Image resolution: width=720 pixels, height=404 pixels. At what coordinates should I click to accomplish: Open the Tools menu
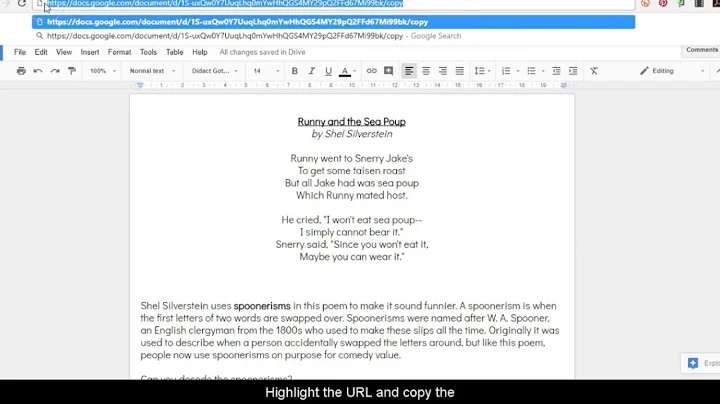tap(148, 52)
